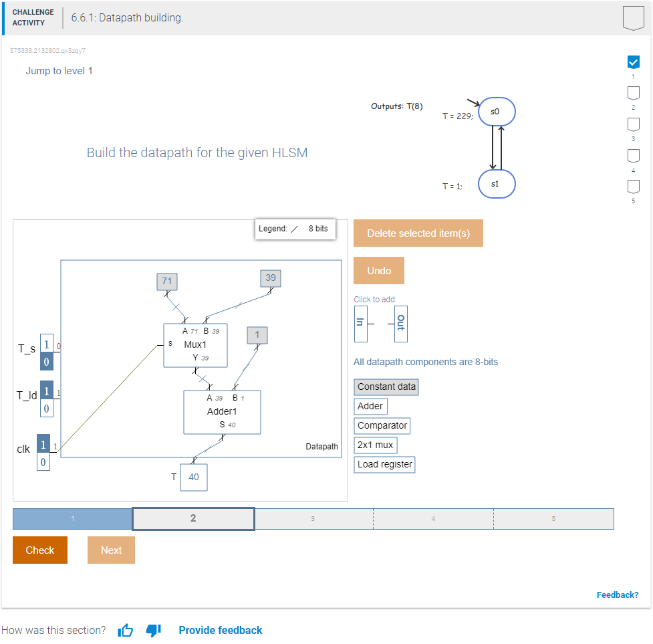Click Undo to revert last change
653x644 pixels.
tap(378, 270)
